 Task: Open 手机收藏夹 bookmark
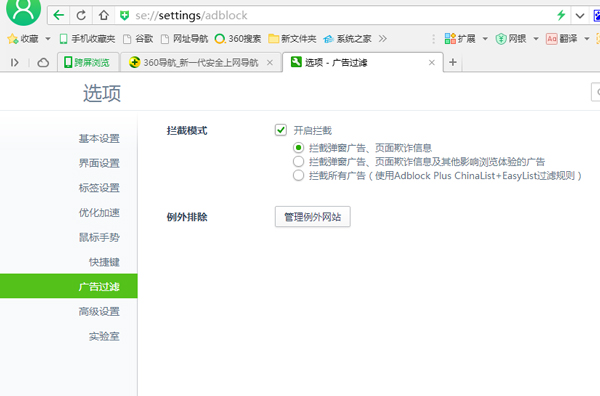coord(87,39)
